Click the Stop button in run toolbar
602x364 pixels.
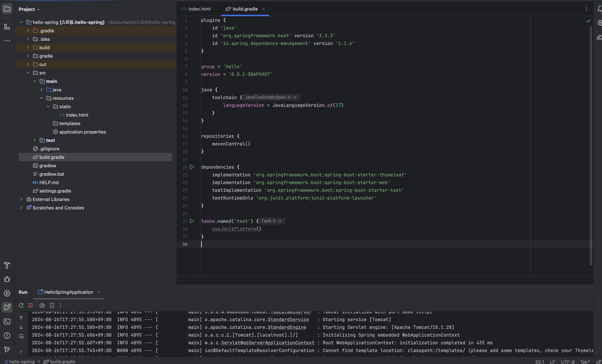pos(30,305)
